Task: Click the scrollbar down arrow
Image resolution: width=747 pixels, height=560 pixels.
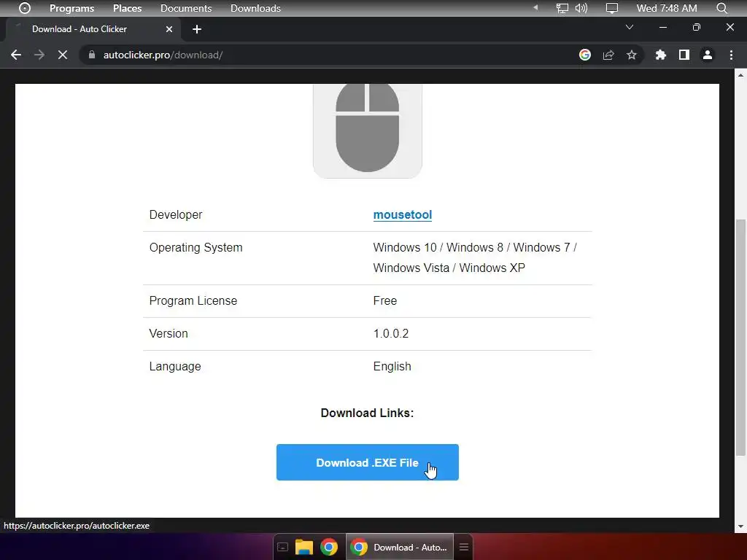Action: point(741,526)
